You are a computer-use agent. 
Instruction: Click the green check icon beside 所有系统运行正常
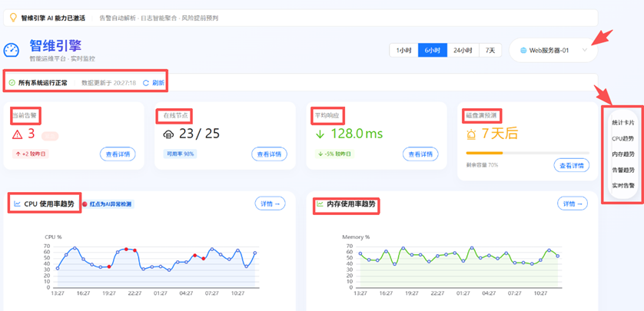click(12, 82)
